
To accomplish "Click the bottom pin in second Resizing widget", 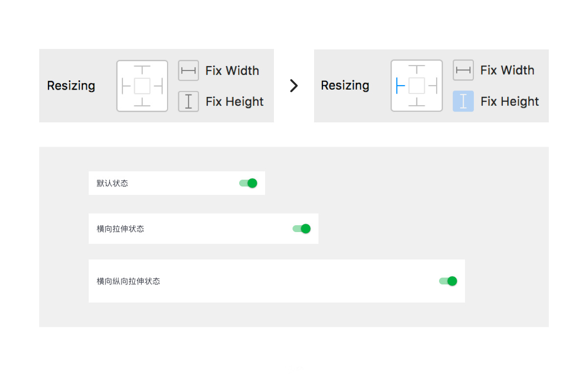I will (416, 102).
